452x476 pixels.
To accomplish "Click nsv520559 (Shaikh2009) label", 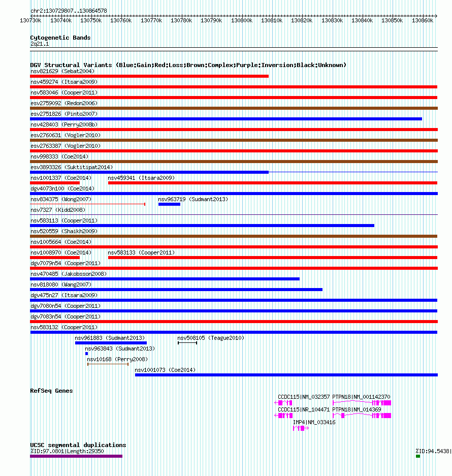I will pyautogui.click(x=64, y=231).
